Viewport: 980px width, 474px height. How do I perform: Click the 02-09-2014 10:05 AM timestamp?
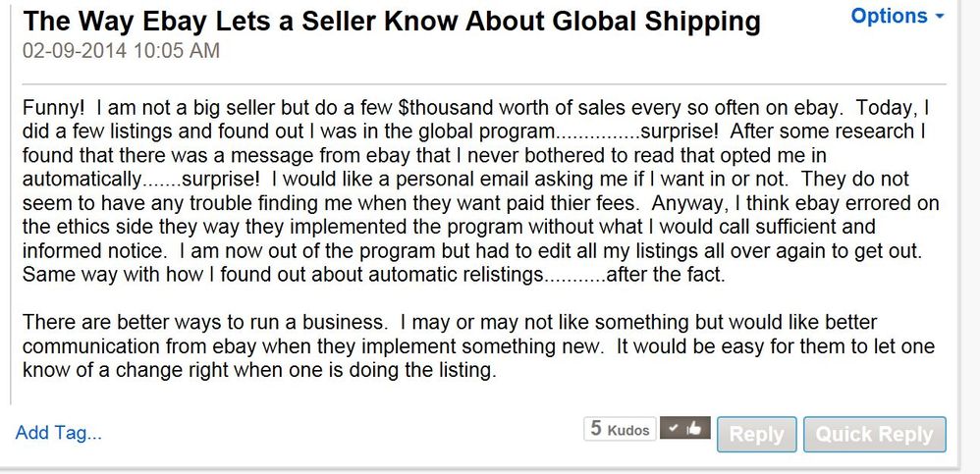121,51
